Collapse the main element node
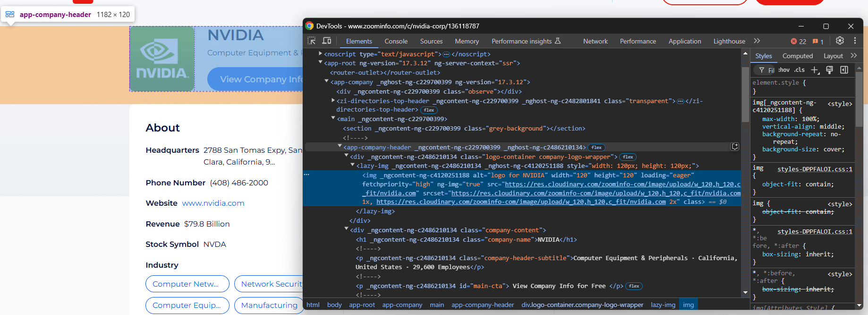 tap(333, 118)
